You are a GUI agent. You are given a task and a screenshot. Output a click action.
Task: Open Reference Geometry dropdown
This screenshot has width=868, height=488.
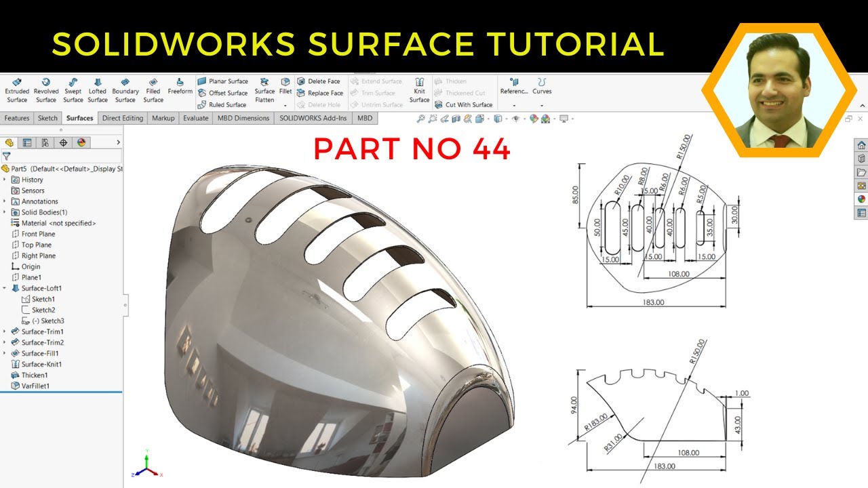click(514, 105)
